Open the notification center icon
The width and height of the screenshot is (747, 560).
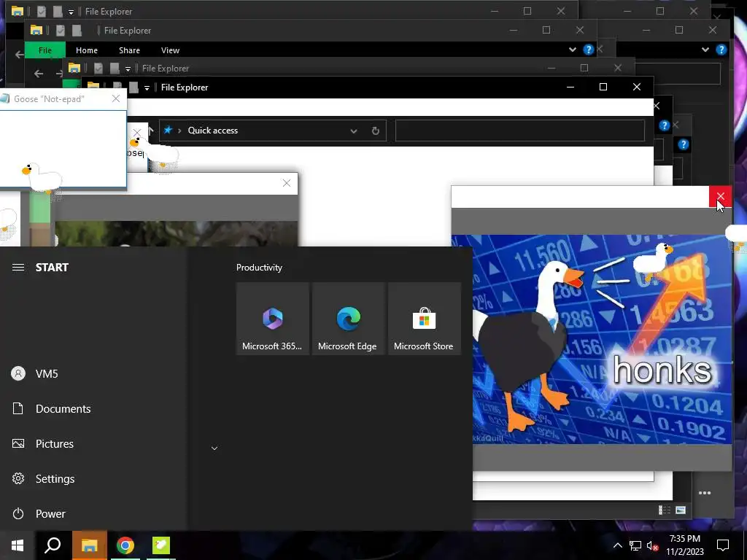tap(723, 545)
